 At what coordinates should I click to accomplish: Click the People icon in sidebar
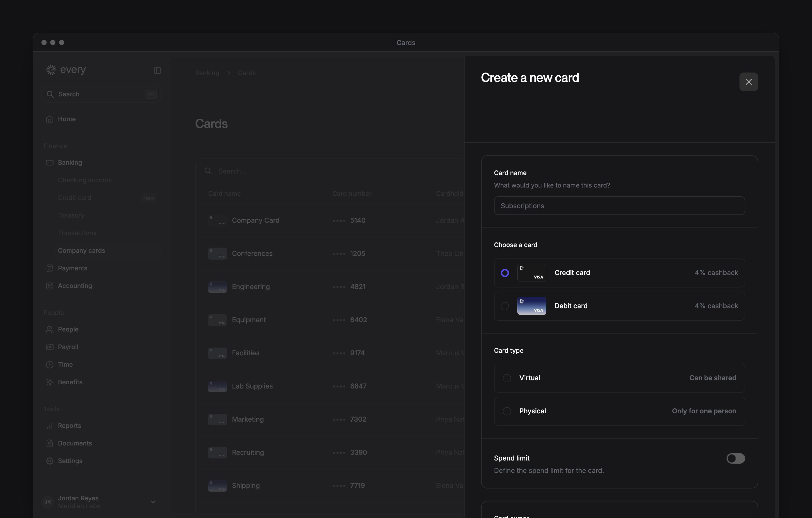click(49, 329)
